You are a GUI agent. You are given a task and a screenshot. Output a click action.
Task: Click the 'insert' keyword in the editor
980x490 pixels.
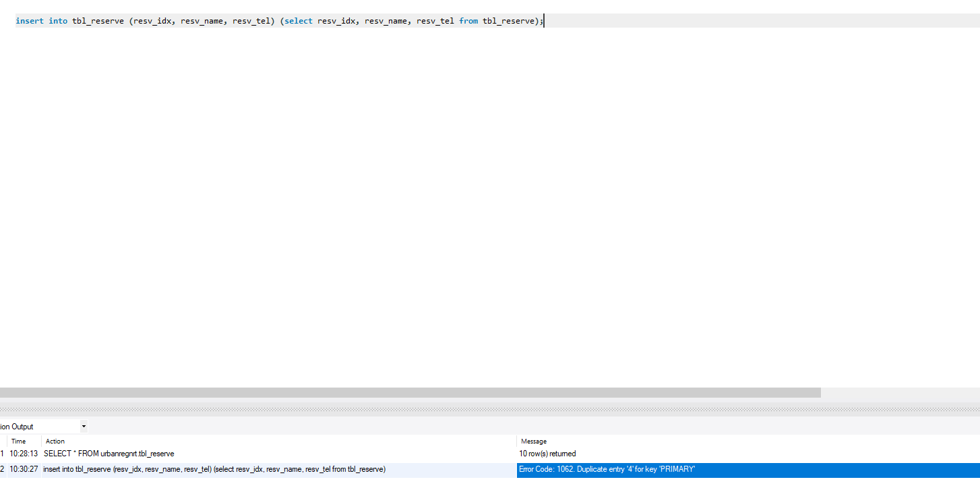point(30,21)
